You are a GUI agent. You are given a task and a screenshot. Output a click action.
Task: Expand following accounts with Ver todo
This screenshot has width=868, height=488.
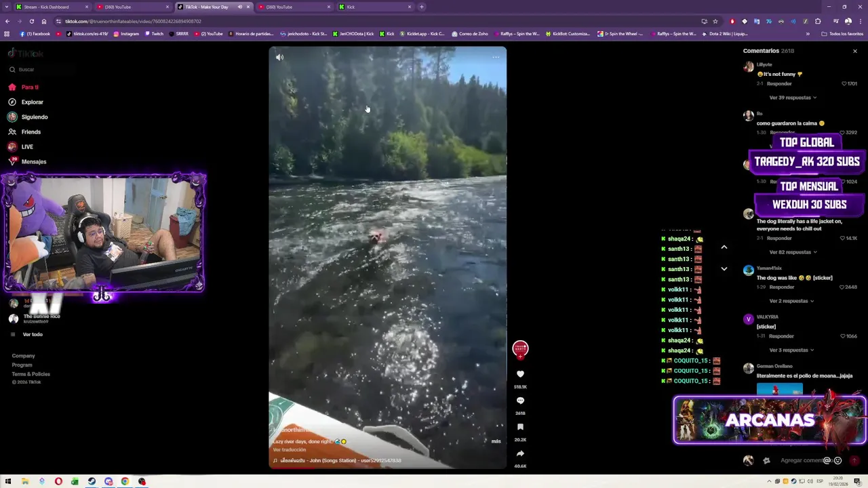point(33,334)
